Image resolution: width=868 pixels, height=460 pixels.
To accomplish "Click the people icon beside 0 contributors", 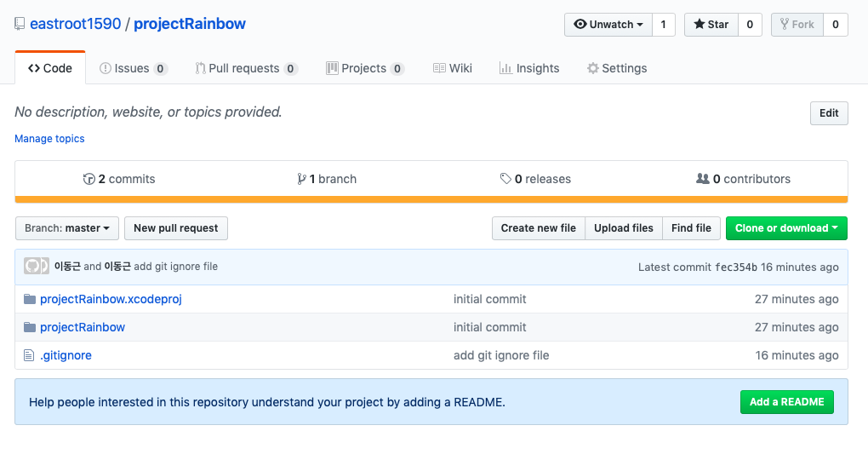I will click(x=702, y=178).
